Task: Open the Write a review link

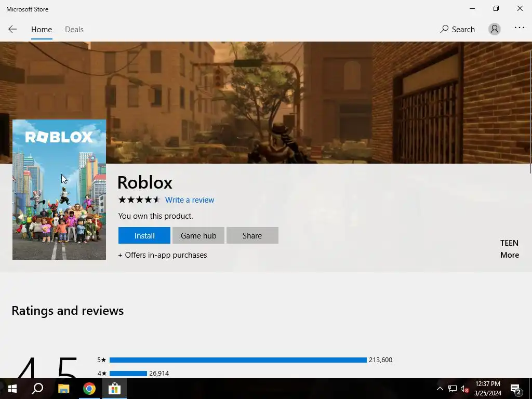Action: coord(190,200)
